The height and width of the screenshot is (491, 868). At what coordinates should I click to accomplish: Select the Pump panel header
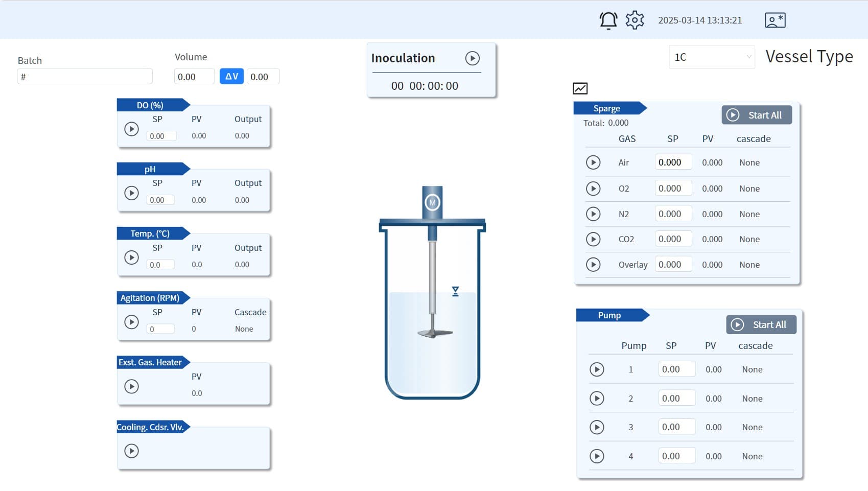[x=609, y=315]
